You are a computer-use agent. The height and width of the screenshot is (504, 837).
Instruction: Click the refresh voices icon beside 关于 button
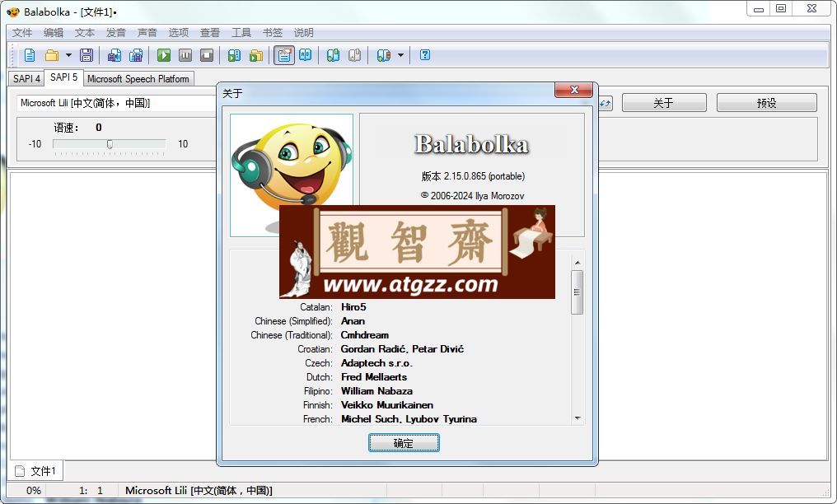point(606,103)
